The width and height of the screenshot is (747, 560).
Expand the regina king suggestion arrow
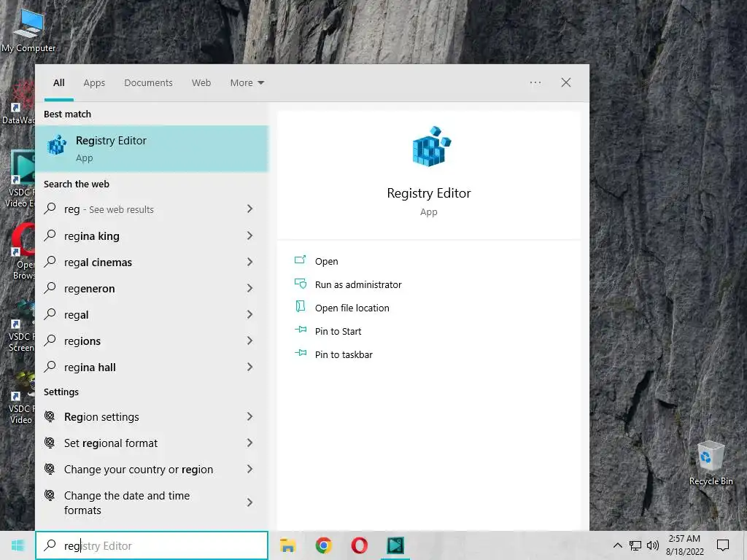249,236
